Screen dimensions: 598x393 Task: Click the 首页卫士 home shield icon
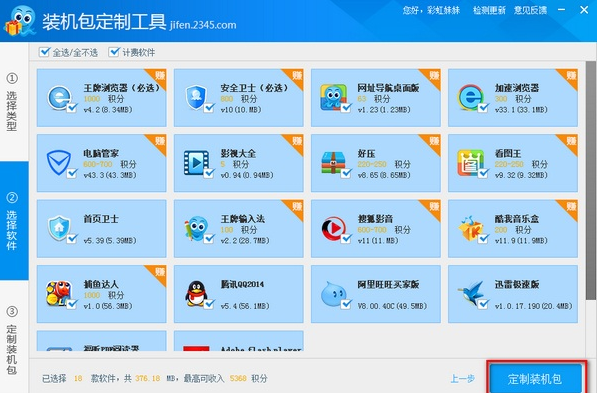pyautogui.click(x=59, y=229)
